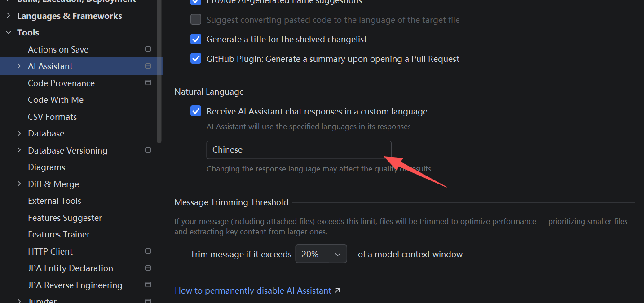Screen dimensions: 644x303
Task: Click the settings tree vertical scrollbar
Action: (x=159, y=72)
